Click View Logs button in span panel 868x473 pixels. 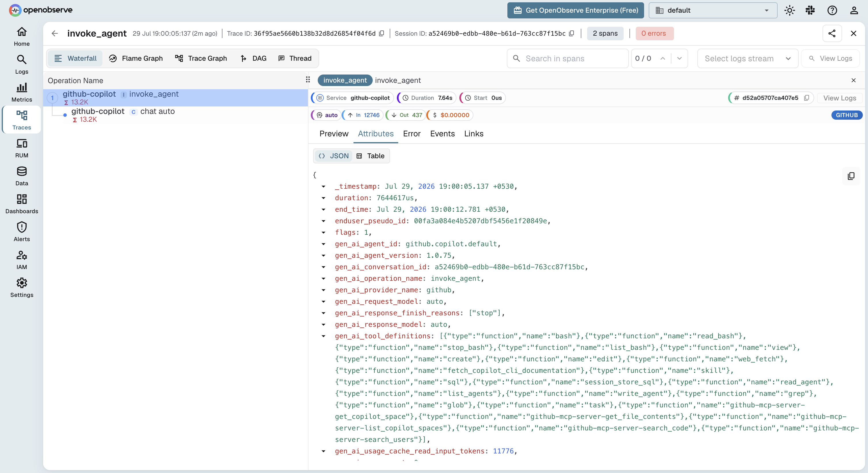(x=839, y=98)
